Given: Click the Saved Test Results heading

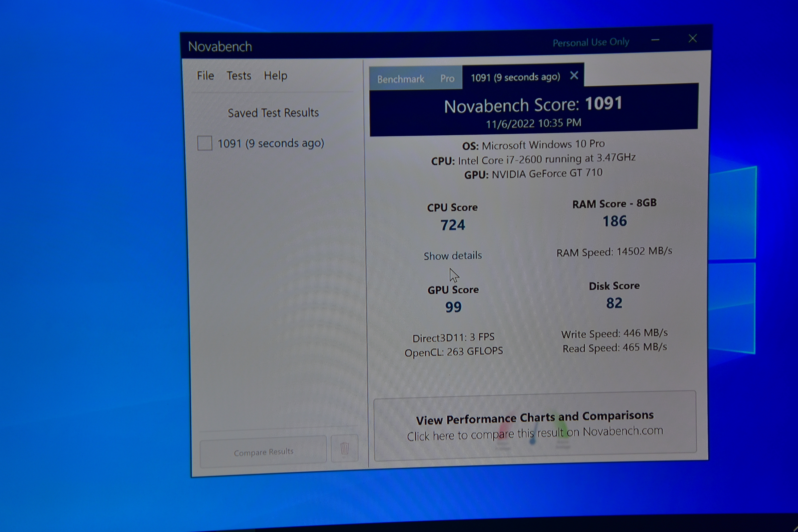Looking at the screenshot, I should (273, 113).
